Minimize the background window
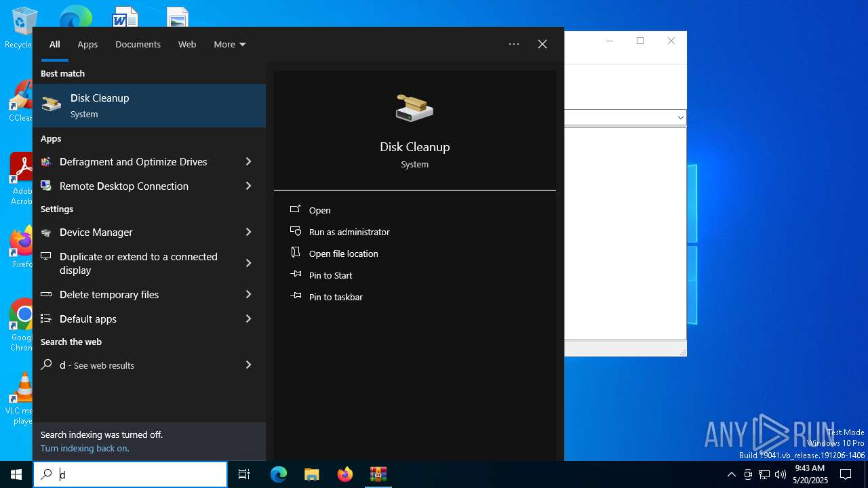868x488 pixels. tap(609, 41)
